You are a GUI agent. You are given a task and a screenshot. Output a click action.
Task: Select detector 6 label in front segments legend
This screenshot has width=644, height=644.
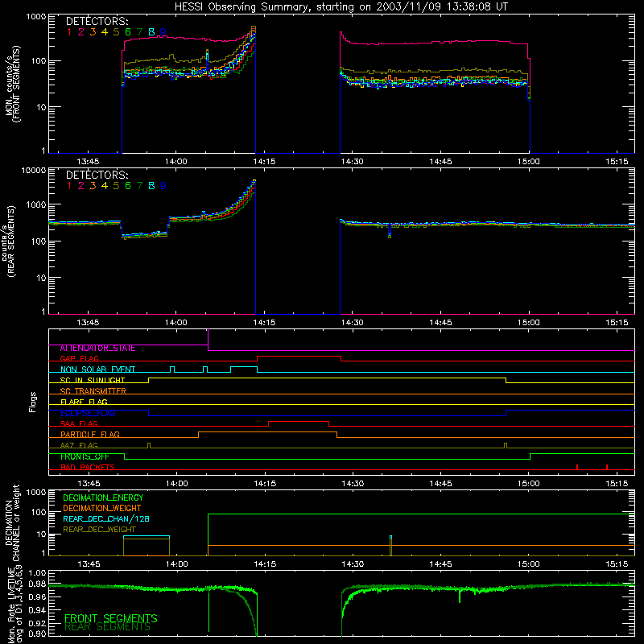pos(128,32)
